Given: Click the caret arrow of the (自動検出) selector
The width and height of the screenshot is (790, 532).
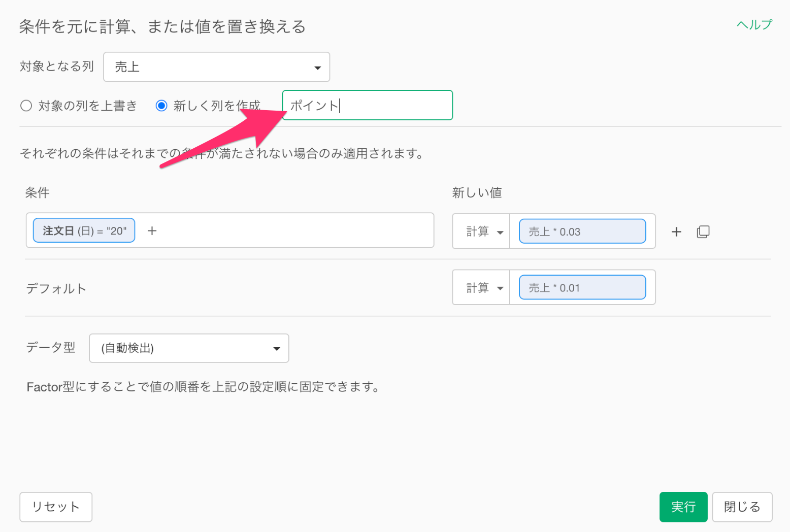Looking at the screenshot, I should point(277,349).
